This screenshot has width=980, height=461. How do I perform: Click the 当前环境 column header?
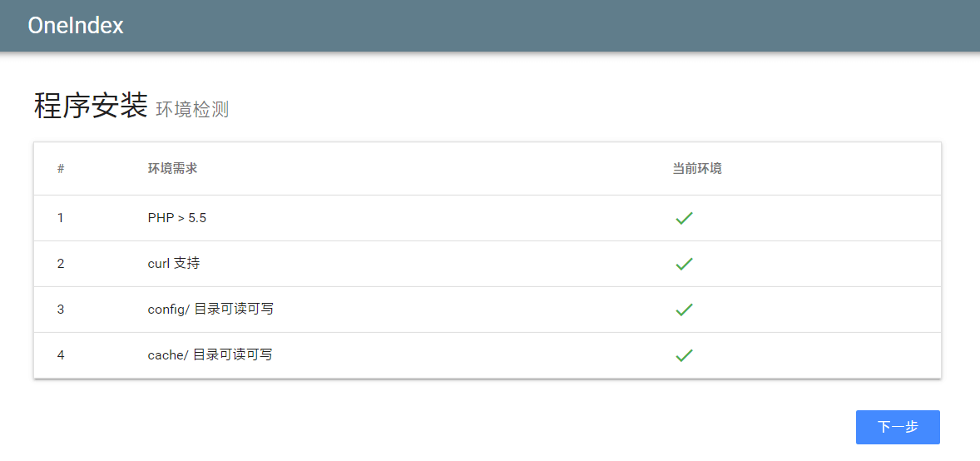(697, 169)
